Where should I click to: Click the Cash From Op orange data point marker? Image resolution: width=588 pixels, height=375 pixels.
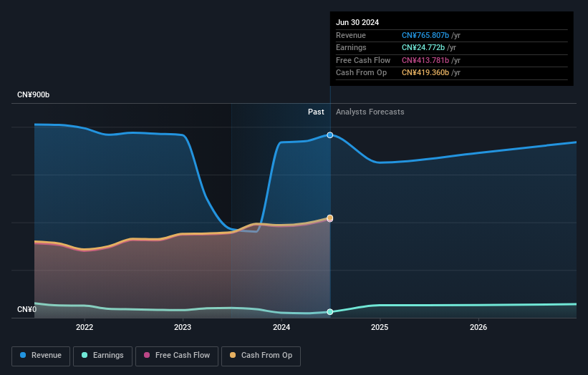click(330, 218)
